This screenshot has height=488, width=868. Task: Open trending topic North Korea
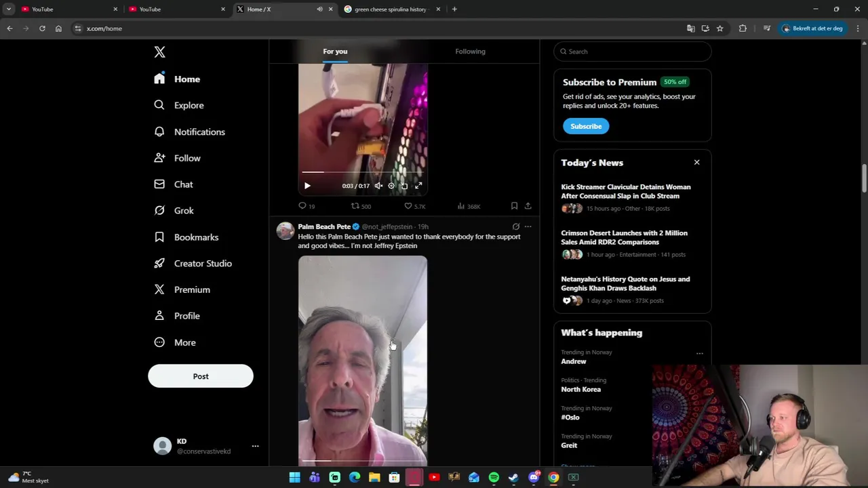581,389
